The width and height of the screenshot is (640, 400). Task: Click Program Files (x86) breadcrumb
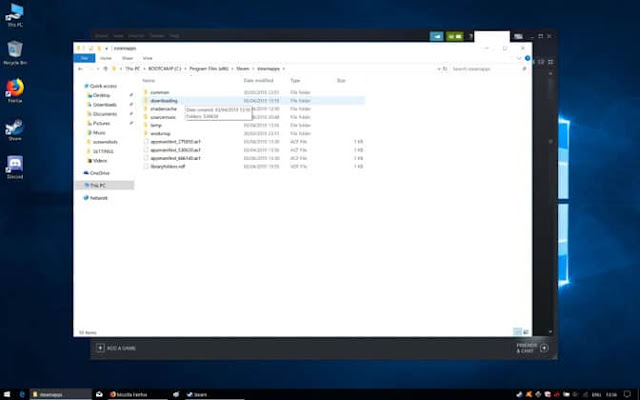coord(209,69)
